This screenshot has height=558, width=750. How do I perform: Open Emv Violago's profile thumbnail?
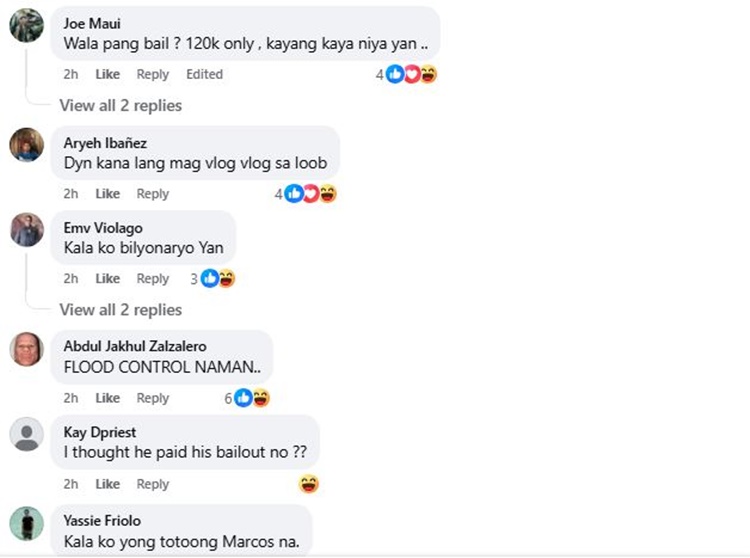point(27,230)
